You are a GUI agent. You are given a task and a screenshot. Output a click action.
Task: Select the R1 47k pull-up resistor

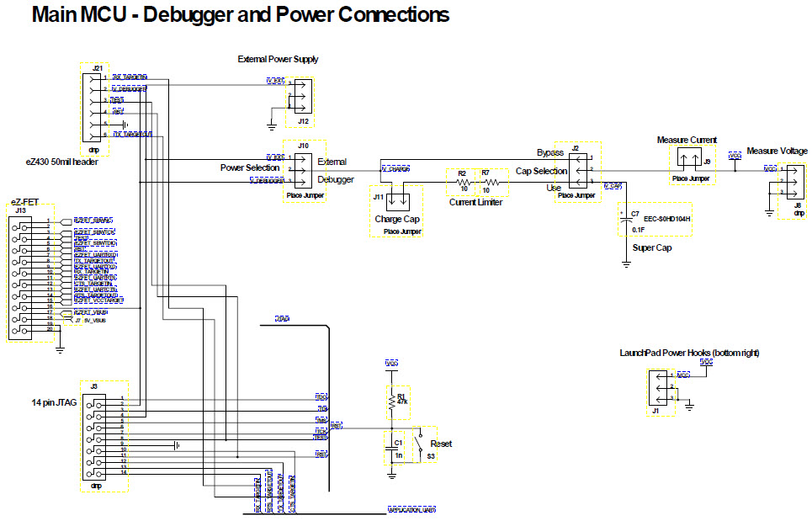(393, 400)
